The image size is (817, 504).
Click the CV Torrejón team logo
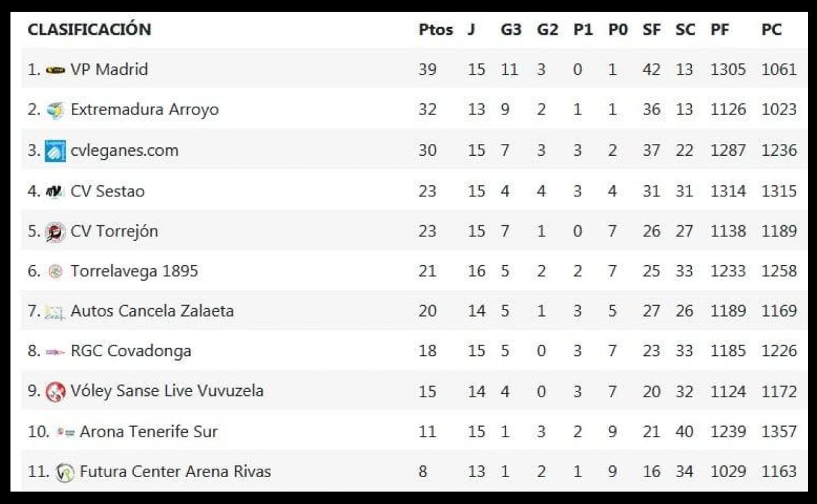point(56,232)
